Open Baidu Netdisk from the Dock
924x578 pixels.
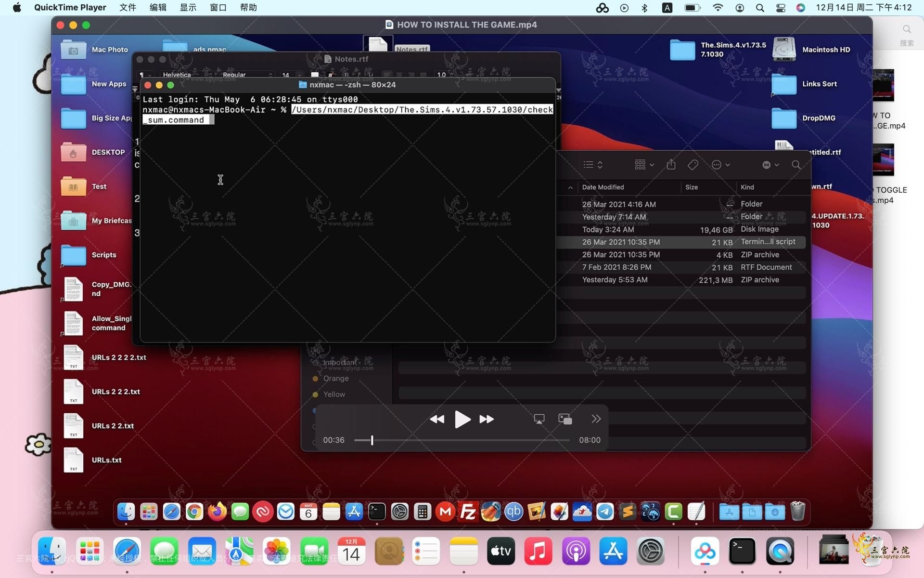[705, 551]
